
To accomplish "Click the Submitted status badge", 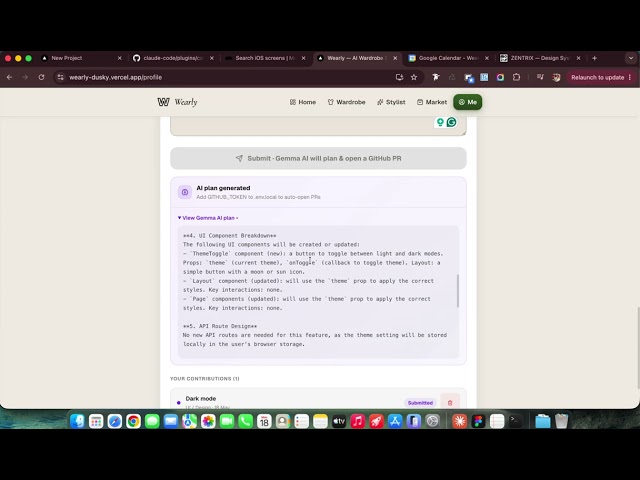I will click(420, 403).
